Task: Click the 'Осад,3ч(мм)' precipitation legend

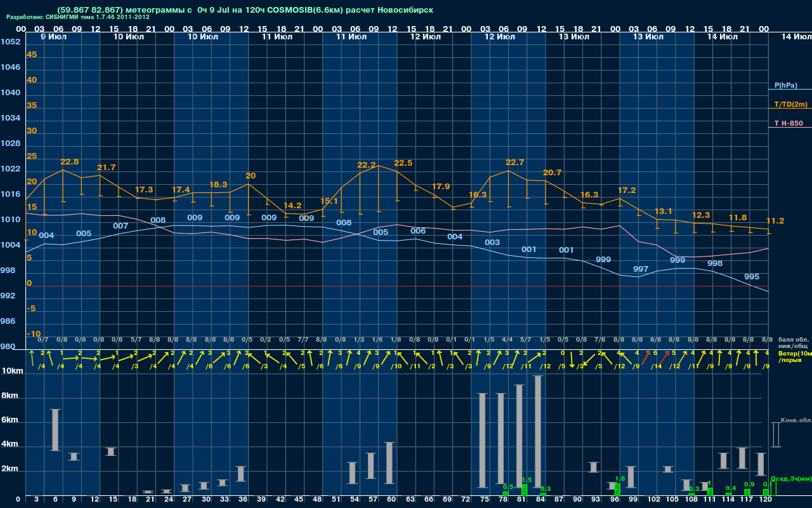Action: 790,478
